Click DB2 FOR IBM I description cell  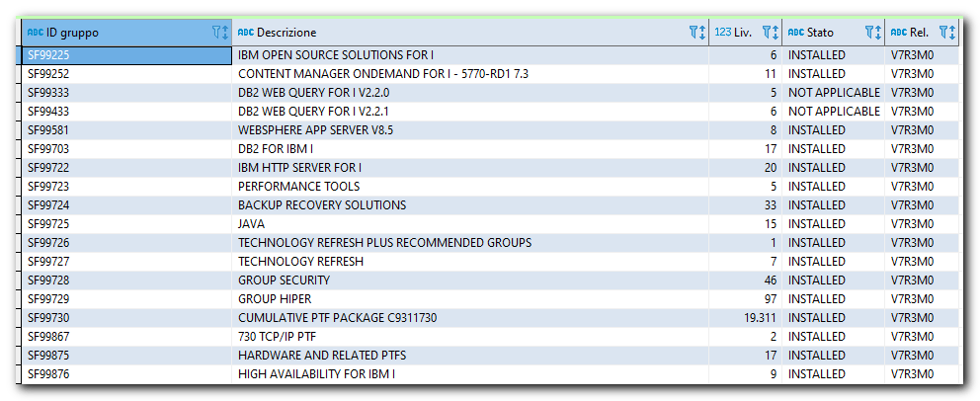point(470,149)
